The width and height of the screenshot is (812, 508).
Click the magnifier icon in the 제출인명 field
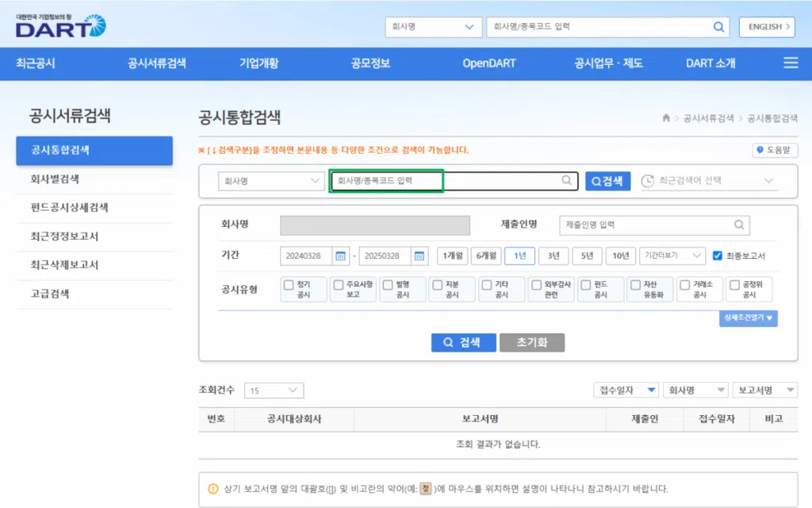tap(739, 225)
